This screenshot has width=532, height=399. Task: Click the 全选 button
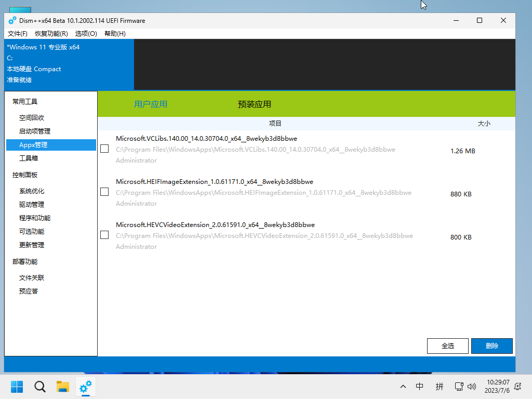coord(447,345)
